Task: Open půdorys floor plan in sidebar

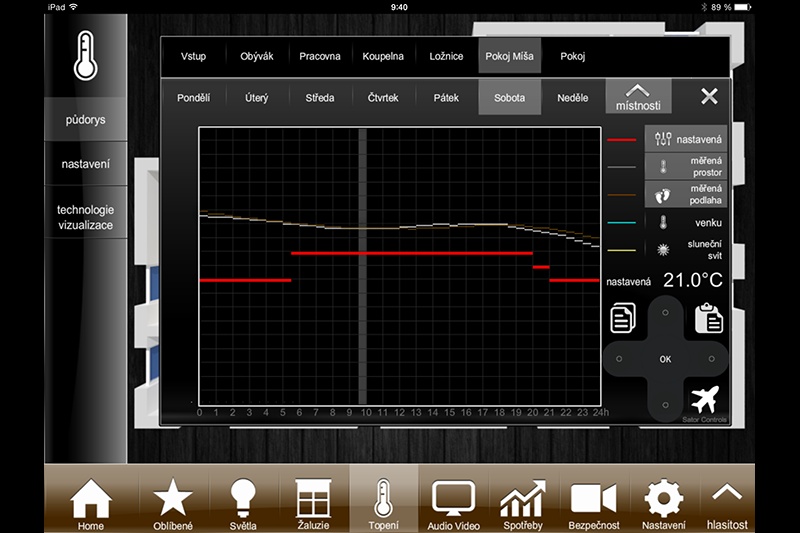Action: click(86, 119)
